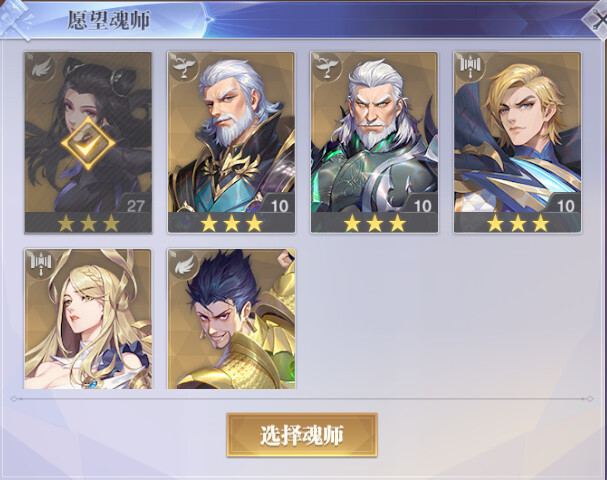Click the wing icon on spiky-haired man card
Screen dimensions: 607x480
[x=183, y=264]
